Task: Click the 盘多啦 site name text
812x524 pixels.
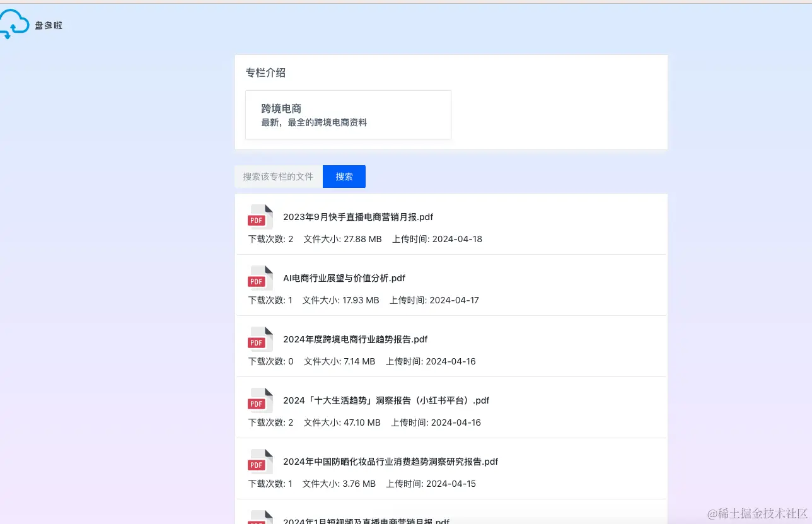Action: click(49, 26)
